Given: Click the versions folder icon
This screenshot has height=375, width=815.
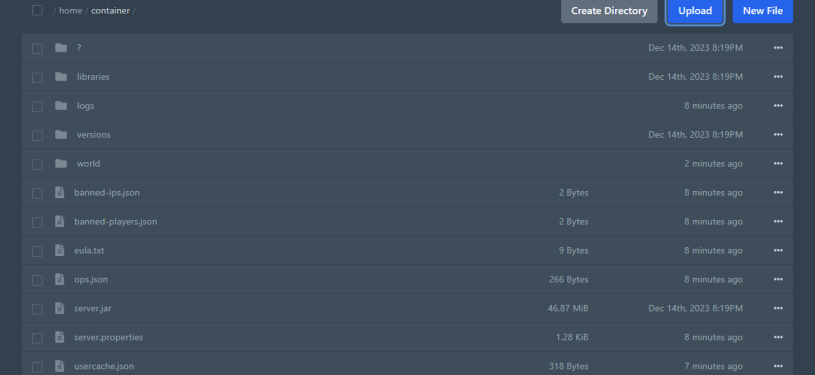Looking at the screenshot, I should [61, 135].
